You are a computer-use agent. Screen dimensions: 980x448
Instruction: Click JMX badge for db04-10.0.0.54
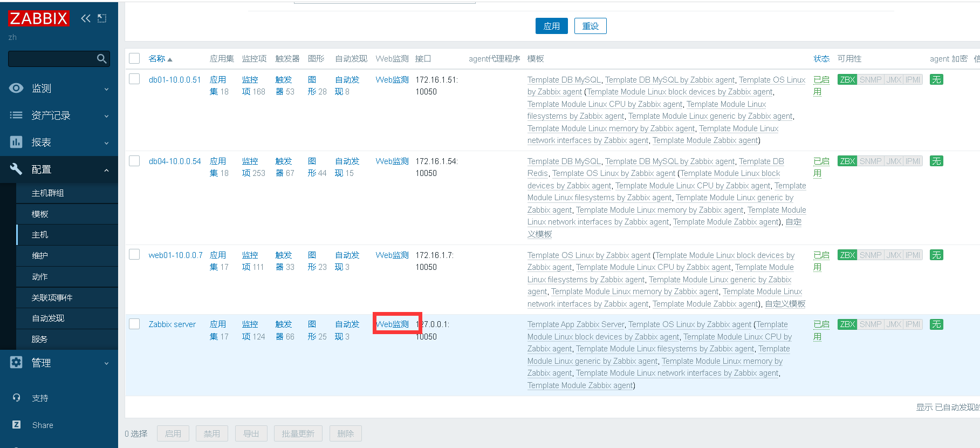click(x=894, y=161)
